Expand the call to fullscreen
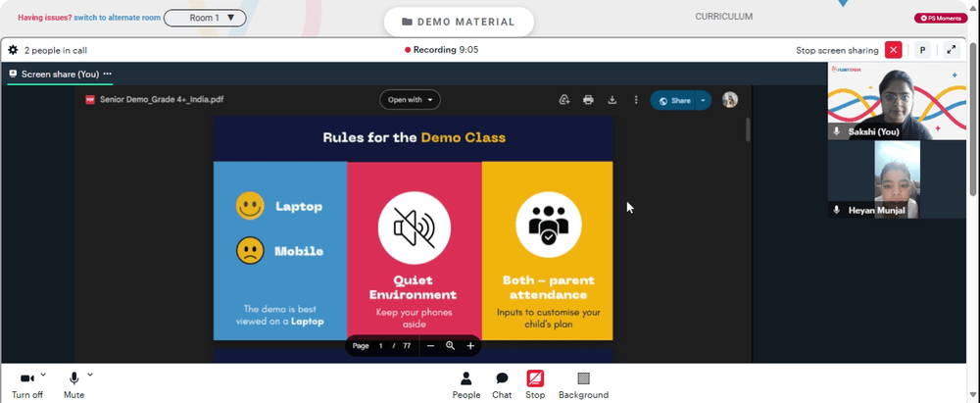Screen dimensions: 980x403 (x=952, y=50)
